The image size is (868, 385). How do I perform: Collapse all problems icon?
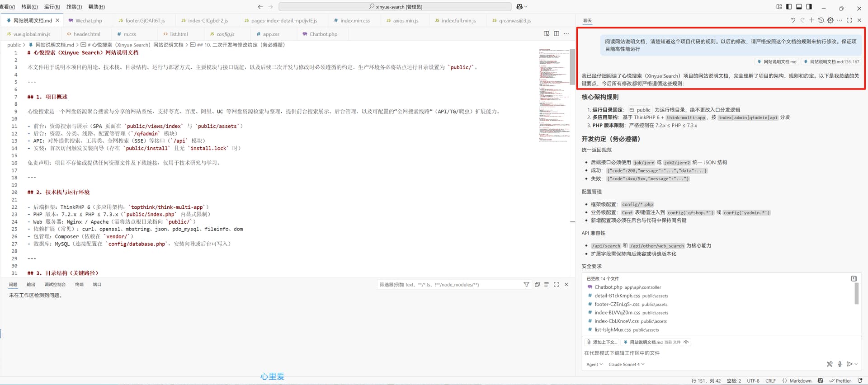537,285
